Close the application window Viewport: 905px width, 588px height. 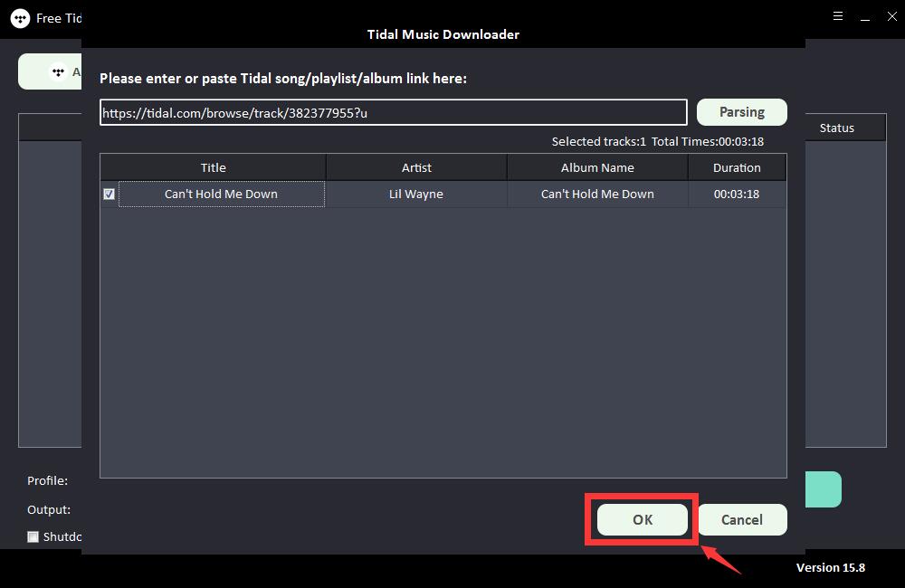[x=891, y=16]
